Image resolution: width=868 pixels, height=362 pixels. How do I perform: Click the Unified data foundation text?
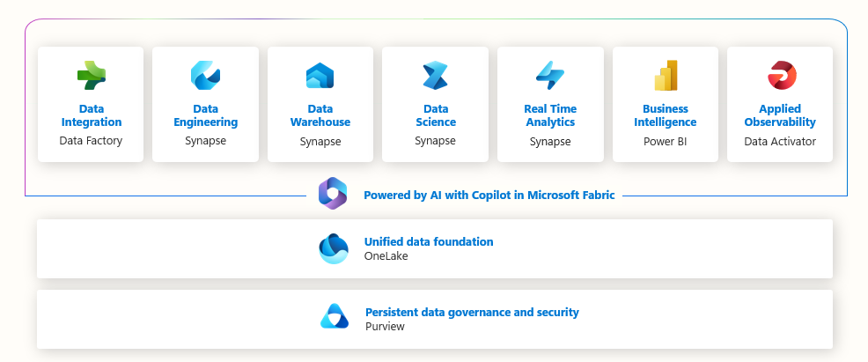click(x=429, y=242)
